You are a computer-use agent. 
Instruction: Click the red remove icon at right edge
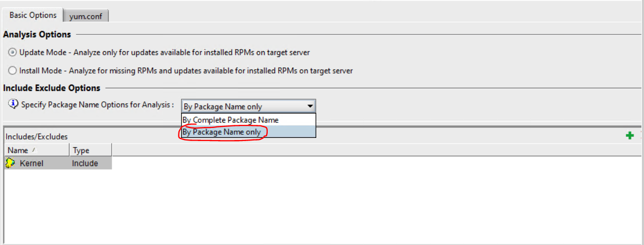tap(641, 136)
